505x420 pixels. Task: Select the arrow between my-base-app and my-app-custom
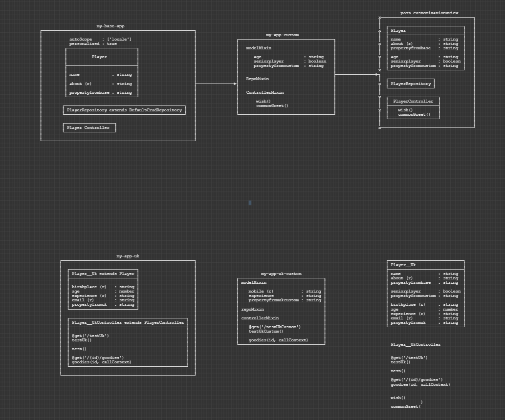point(217,84)
